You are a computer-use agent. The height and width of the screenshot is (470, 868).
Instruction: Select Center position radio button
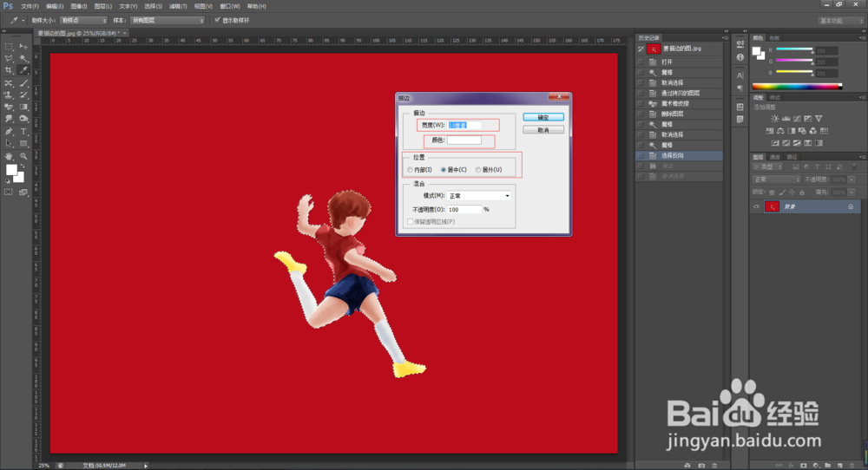[443, 170]
